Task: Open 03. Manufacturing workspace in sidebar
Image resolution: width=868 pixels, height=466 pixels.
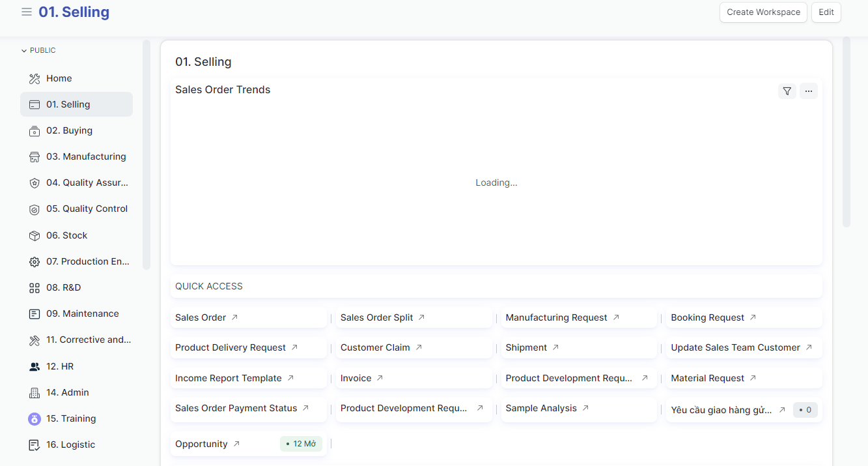Action: [86, 157]
